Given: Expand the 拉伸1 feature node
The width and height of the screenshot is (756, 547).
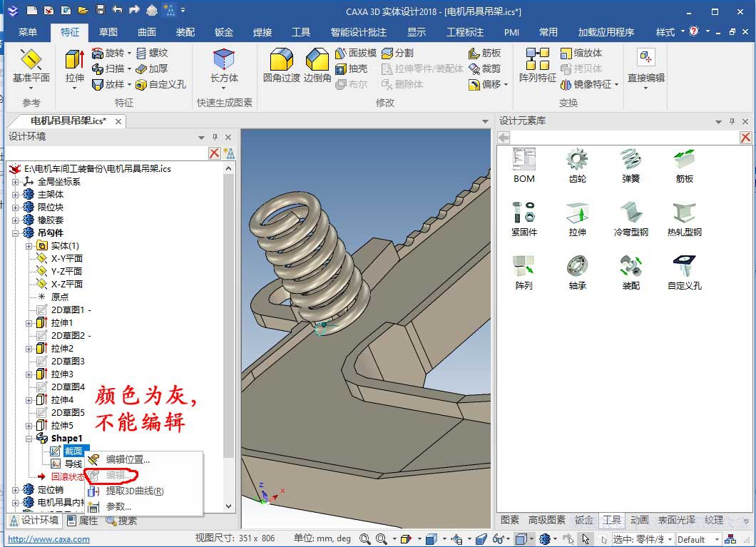Looking at the screenshot, I should (29, 323).
